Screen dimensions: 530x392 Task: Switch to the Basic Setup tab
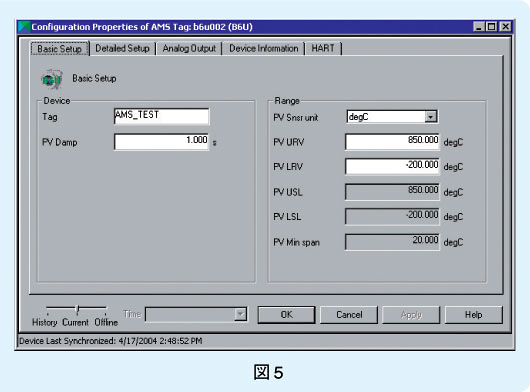click(59, 49)
